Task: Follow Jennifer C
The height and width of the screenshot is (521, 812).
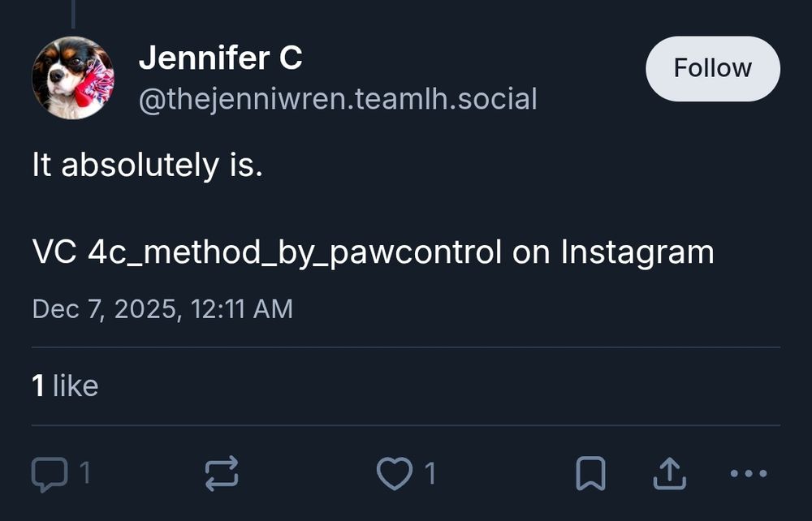Action: [712, 68]
